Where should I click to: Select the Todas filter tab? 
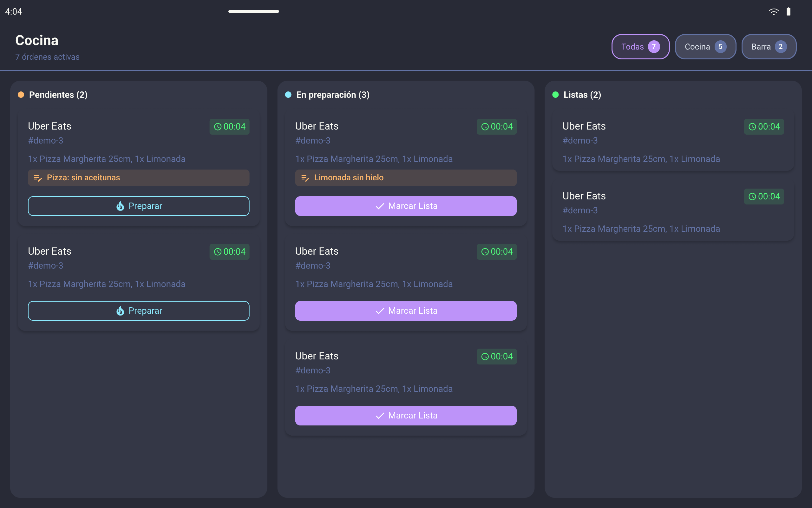click(x=640, y=47)
